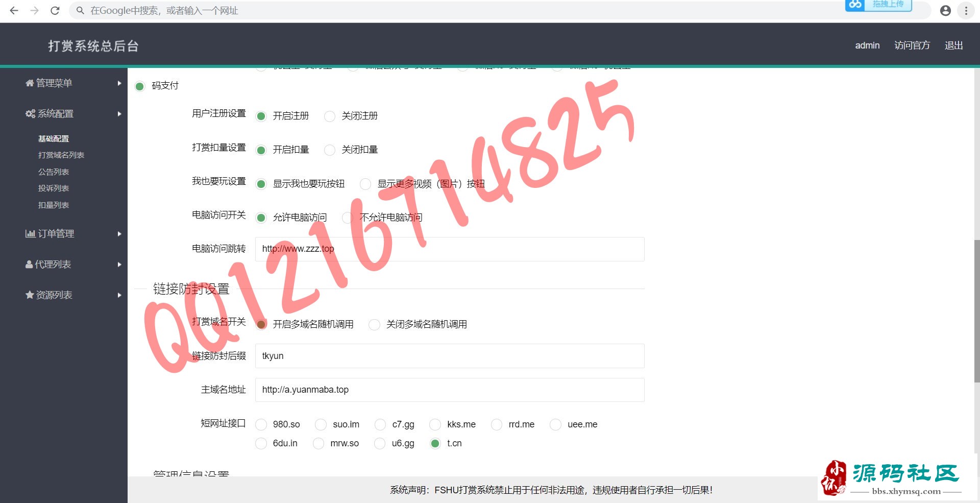Open 投诉列表 in the sidebar

pyautogui.click(x=54, y=188)
